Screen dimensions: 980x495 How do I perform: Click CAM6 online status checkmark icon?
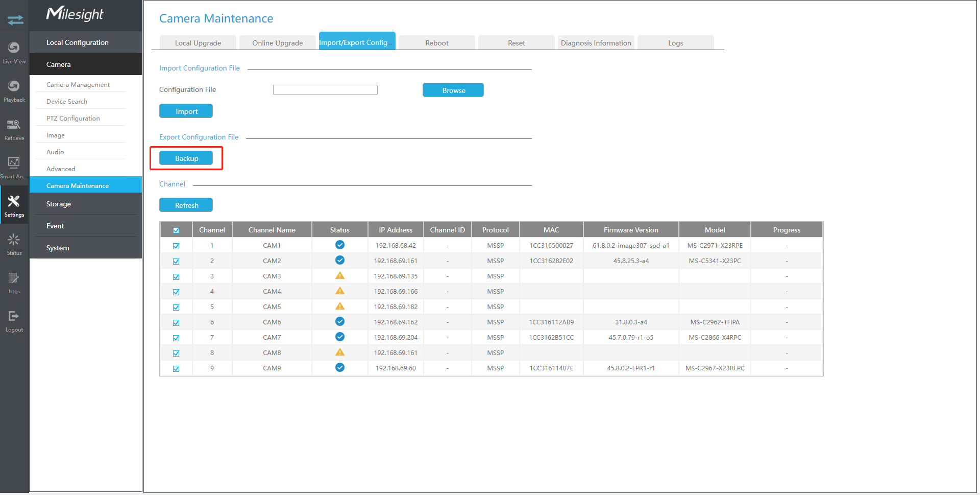pos(340,321)
